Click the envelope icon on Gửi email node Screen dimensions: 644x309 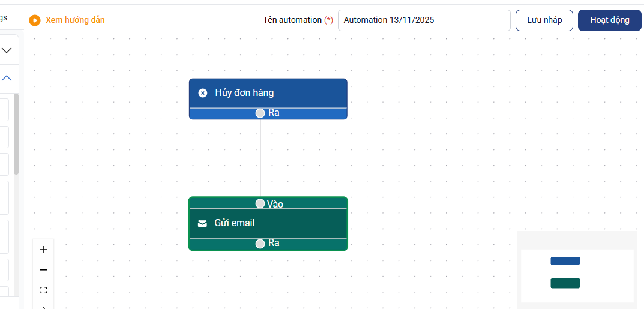click(x=202, y=223)
